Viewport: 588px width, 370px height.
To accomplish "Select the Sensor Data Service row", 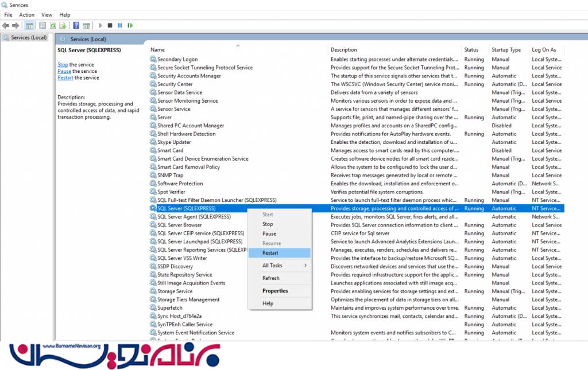I will [356, 92].
